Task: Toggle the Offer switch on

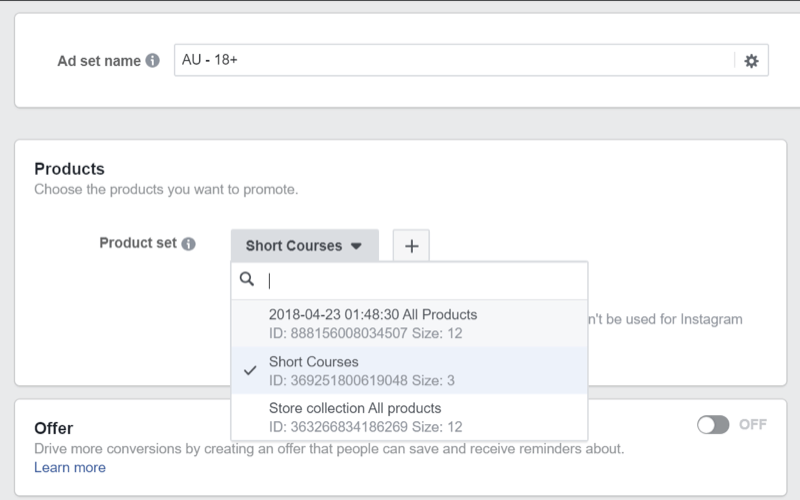Action: [x=713, y=425]
